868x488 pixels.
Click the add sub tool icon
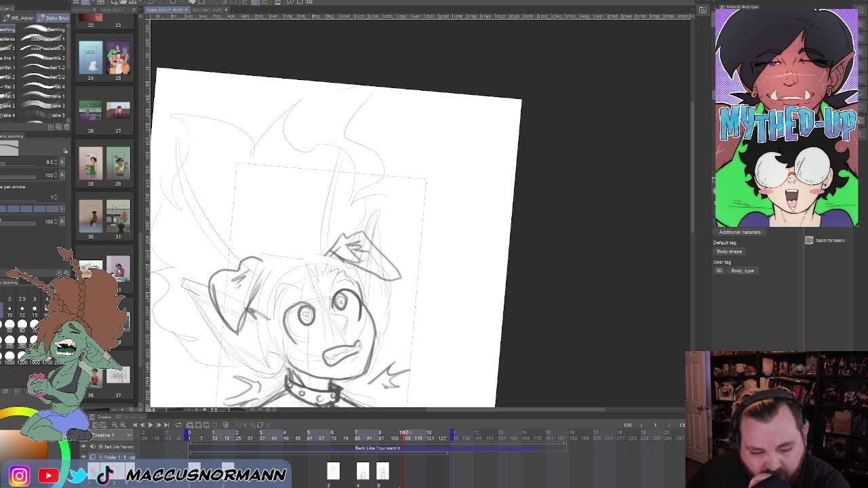coord(51,127)
